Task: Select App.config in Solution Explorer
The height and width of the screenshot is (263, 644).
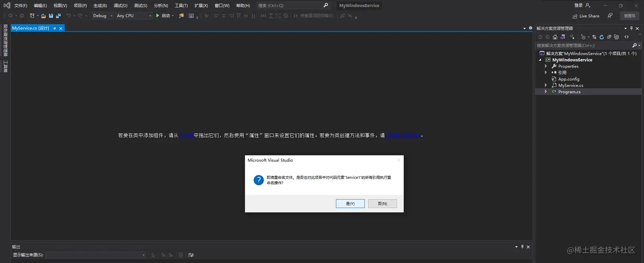Action: click(x=569, y=79)
